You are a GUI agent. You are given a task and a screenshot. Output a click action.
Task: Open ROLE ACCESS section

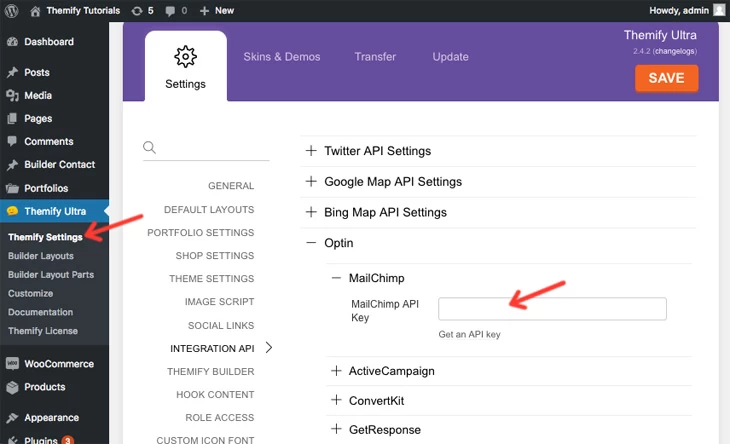[220, 417]
